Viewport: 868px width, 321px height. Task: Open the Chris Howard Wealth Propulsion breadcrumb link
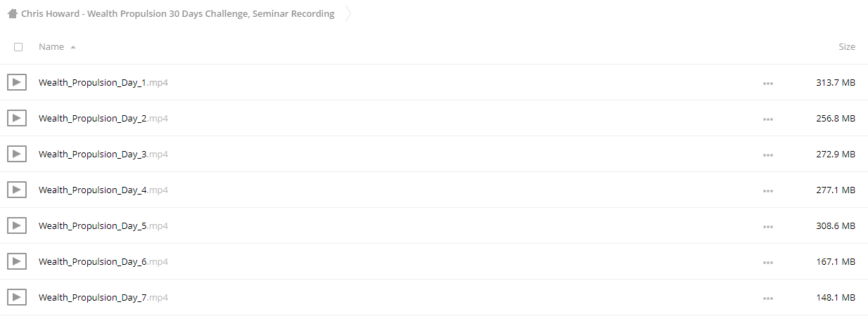[x=178, y=13]
